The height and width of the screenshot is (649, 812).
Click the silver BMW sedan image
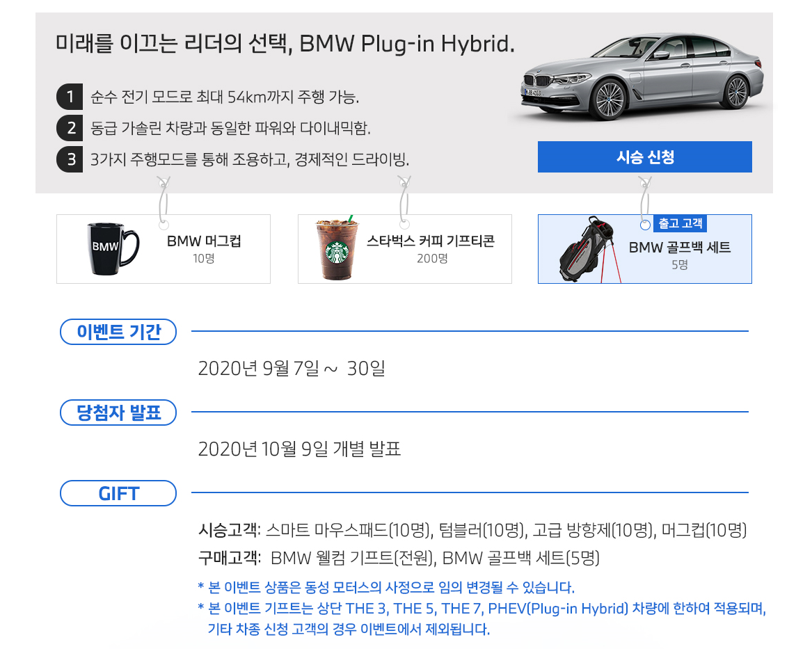[x=642, y=77]
